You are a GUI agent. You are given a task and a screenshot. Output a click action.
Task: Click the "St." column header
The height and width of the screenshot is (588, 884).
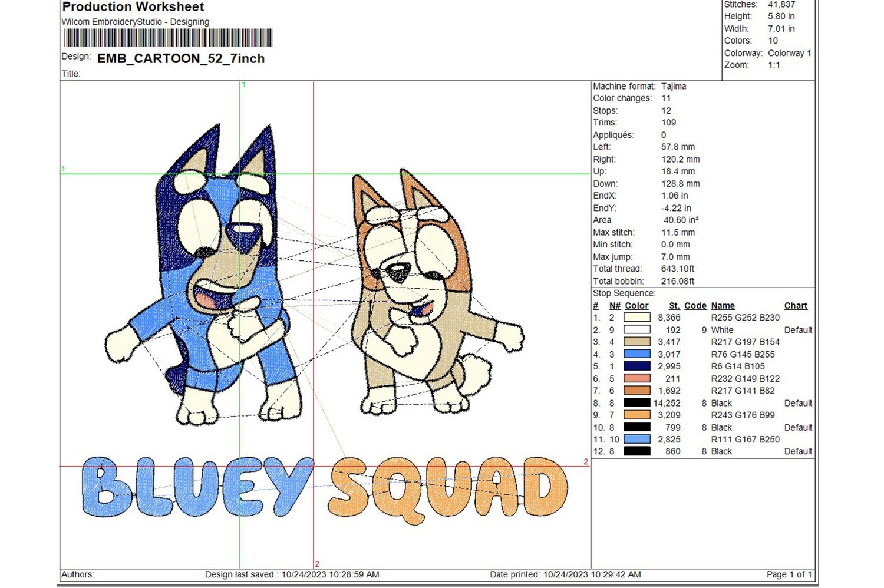[x=675, y=306]
